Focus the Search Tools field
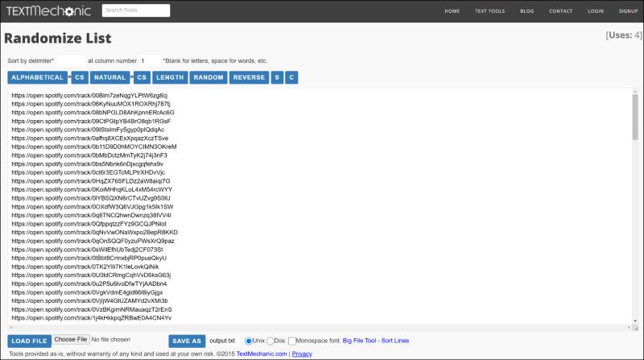 point(136,10)
